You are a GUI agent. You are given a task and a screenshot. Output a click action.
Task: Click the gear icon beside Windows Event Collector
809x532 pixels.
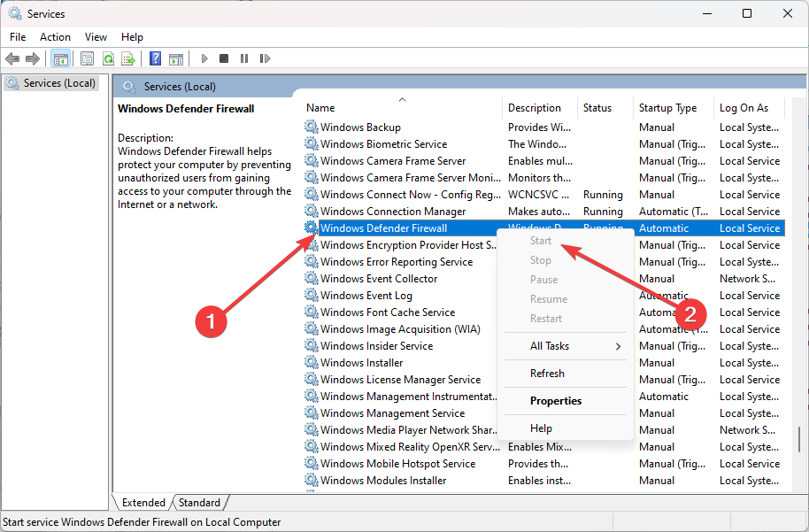click(311, 278)
